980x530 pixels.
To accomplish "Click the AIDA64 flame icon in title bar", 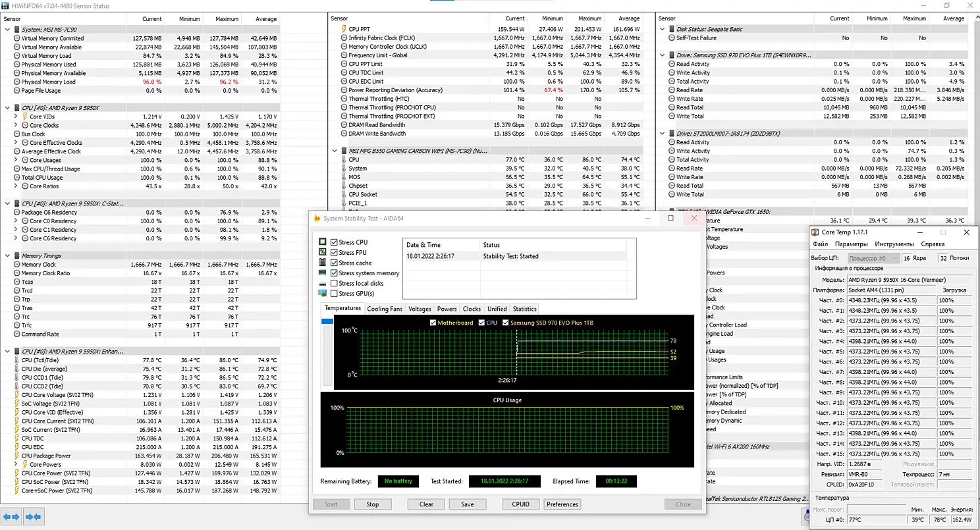I will pyautogui.click(x=317, y=219).
